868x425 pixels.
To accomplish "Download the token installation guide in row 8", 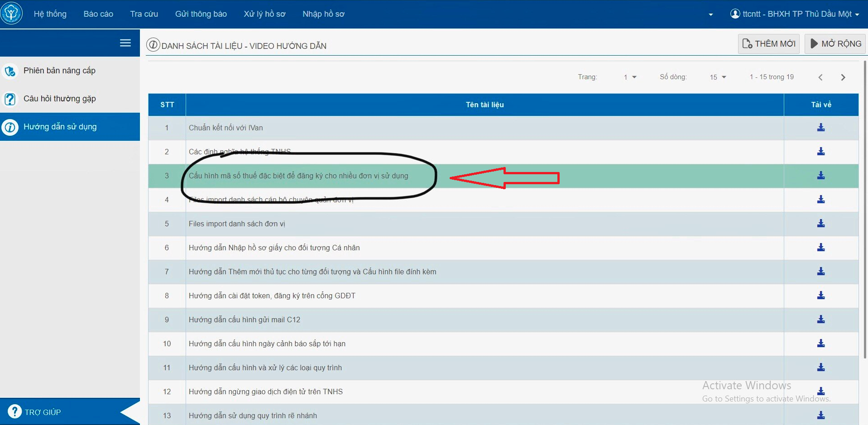I will tap(820, 296).
